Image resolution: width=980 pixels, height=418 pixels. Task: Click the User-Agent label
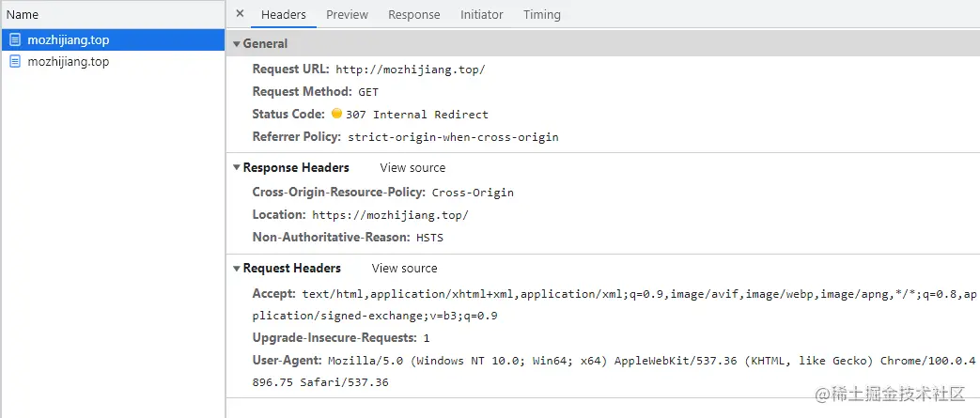(288, 360)
